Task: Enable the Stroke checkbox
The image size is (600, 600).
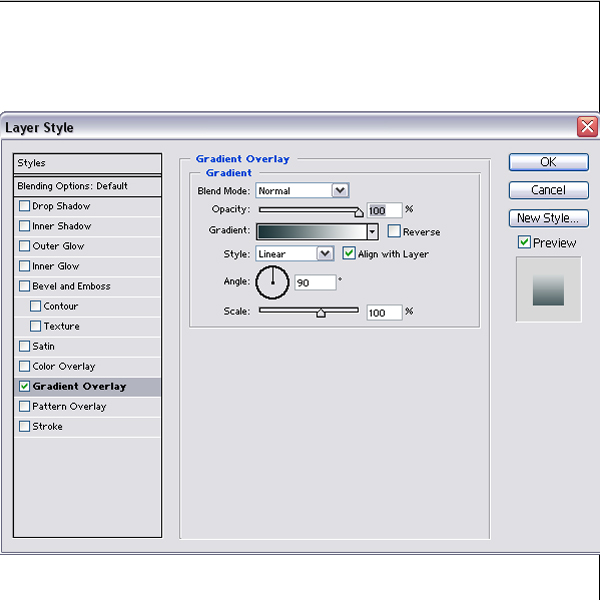Action: 24,426
